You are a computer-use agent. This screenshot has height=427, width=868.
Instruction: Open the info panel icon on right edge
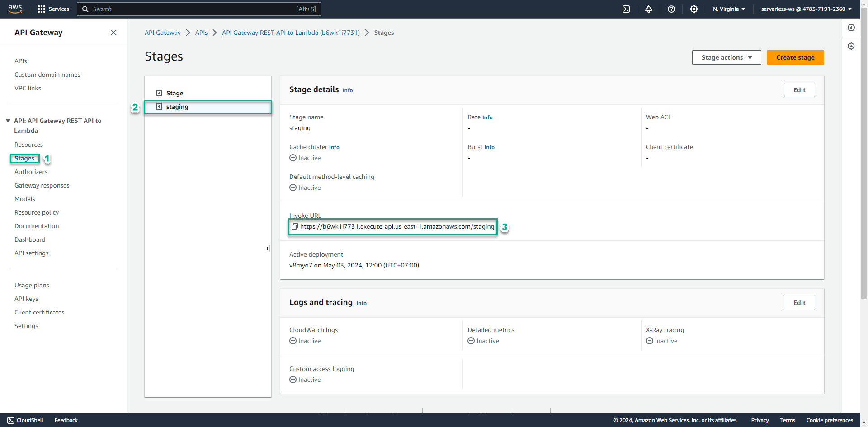pos(851,28)
